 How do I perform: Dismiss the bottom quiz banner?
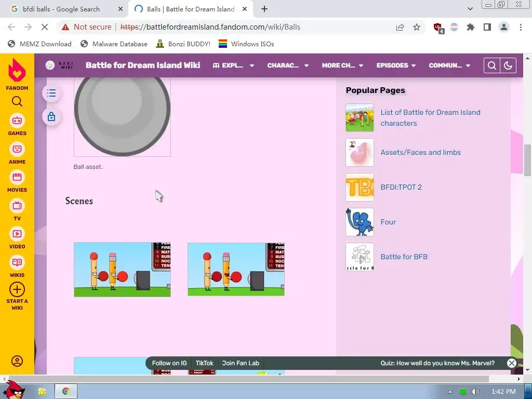pyautogui.click(x=511, y=363)
